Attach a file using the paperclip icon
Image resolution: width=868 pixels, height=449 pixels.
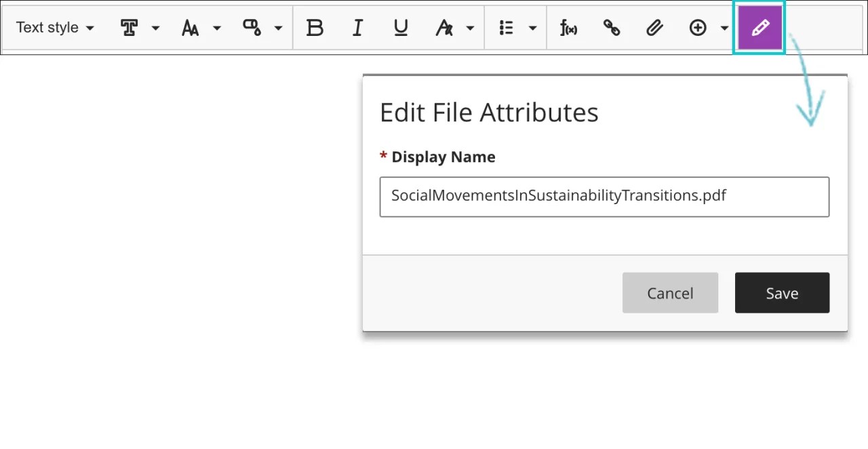[654, 28]
